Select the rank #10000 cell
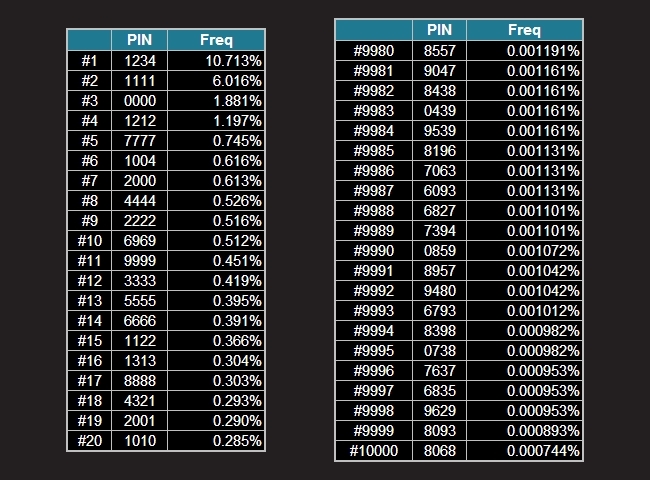This screenshot has height=480, width=650. 374,451
